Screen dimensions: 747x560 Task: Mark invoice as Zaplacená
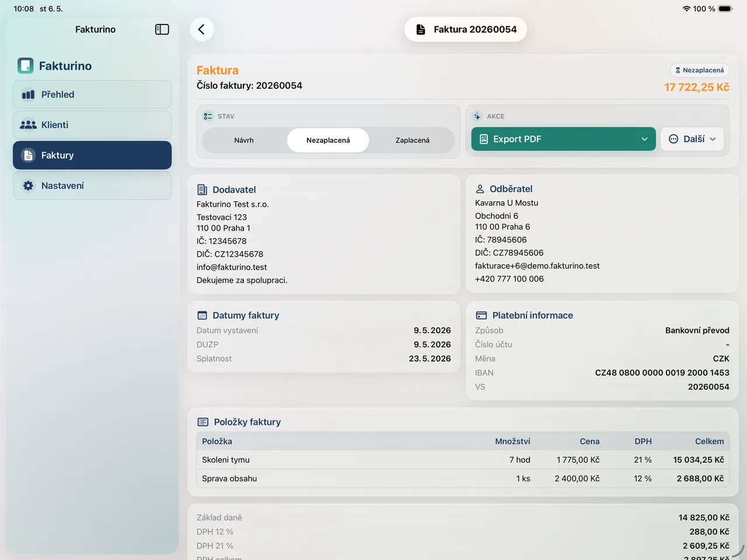(x=413, y=140)
